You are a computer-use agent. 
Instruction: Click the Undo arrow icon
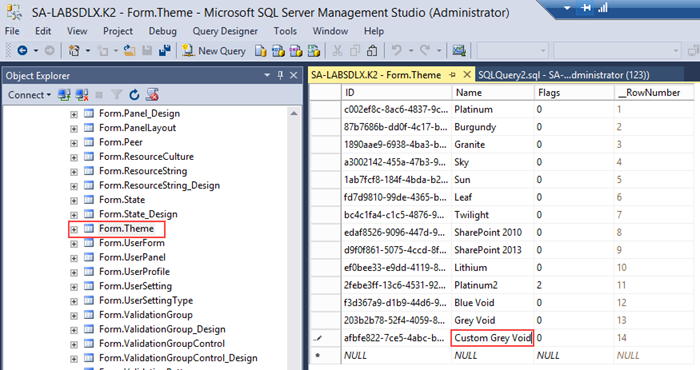(x=396, y=50)
